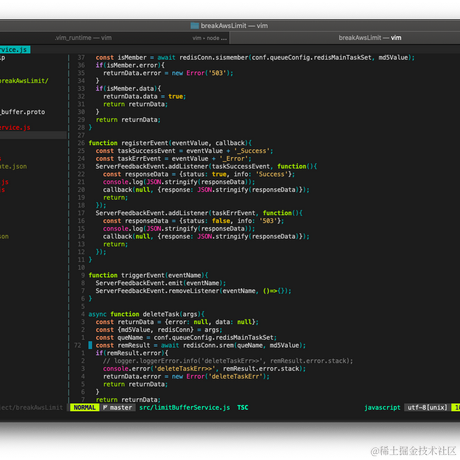Place cursor on async function deleteTask line
Screen dimensions: 460x460
146,314
